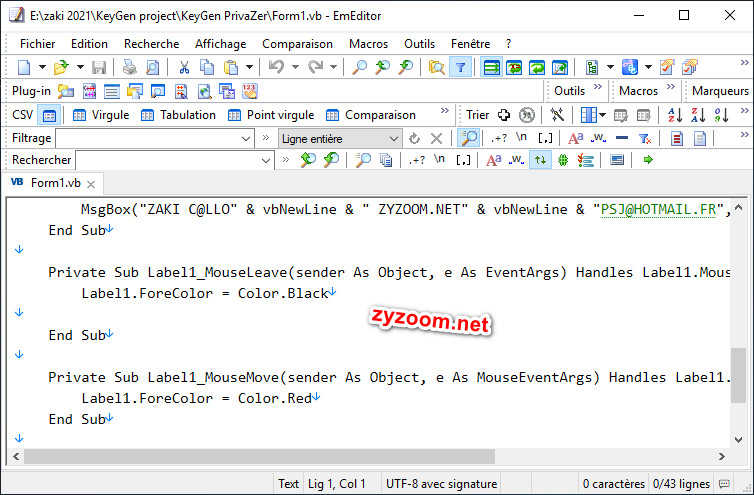The height and width of the screenshot is (495, 754).
Task: Click UTF-8 avec signature encoding in status bar
Action: click(x=441, y=484)
